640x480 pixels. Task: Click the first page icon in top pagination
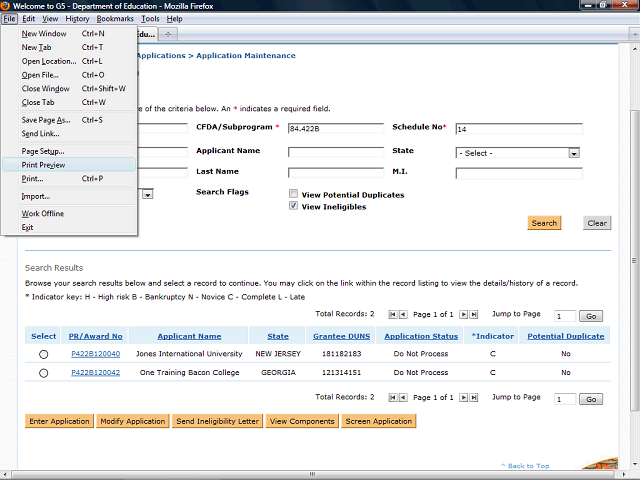392,314
